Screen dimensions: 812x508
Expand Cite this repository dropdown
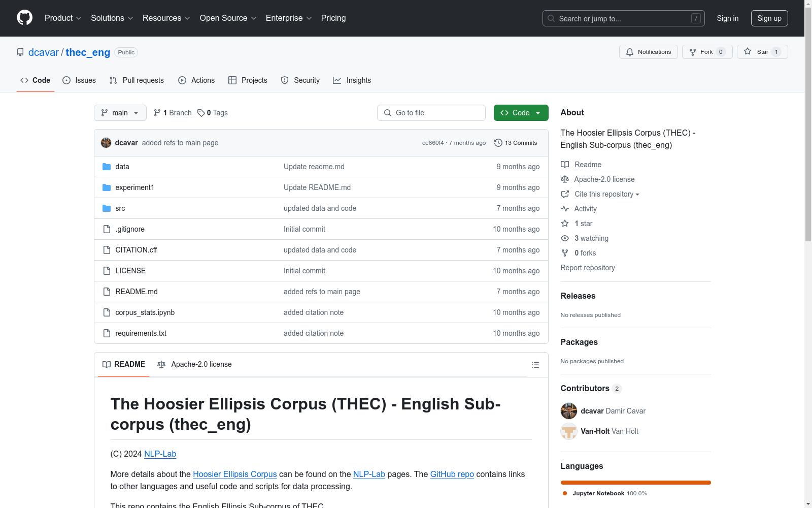607,194
